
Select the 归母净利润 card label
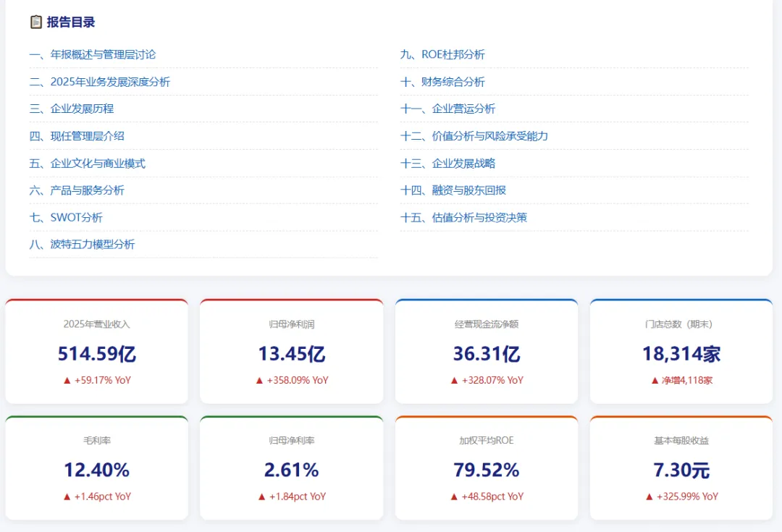tap(292, 324)
